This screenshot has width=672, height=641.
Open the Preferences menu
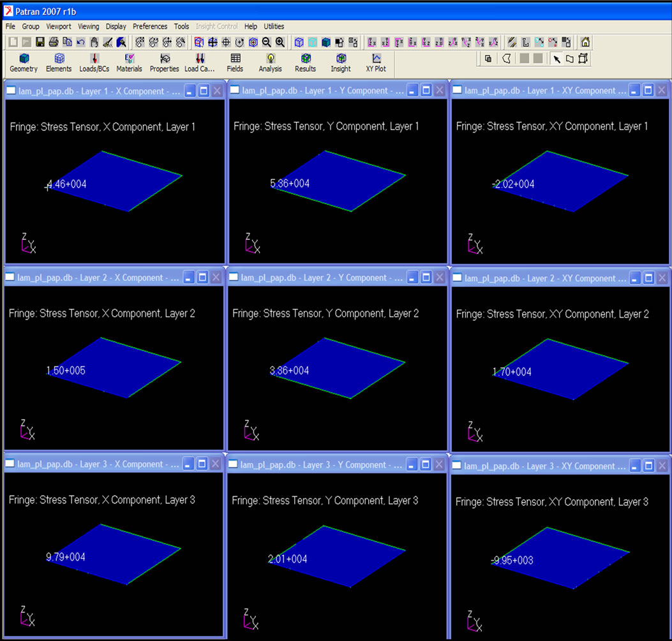(x=149, y=26)
